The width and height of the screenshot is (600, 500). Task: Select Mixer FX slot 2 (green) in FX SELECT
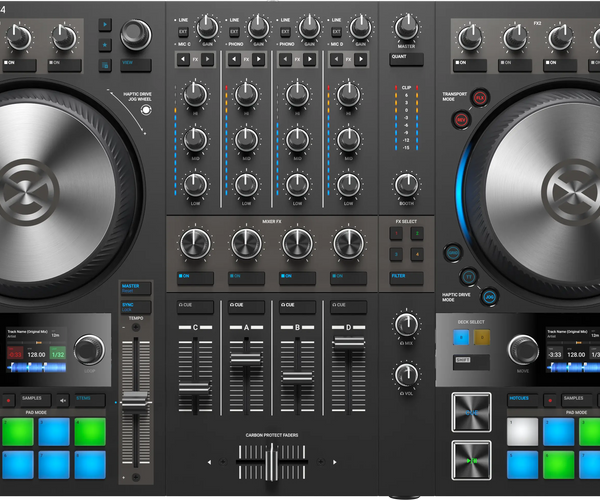pyautogui.click(x=417, y=233)
